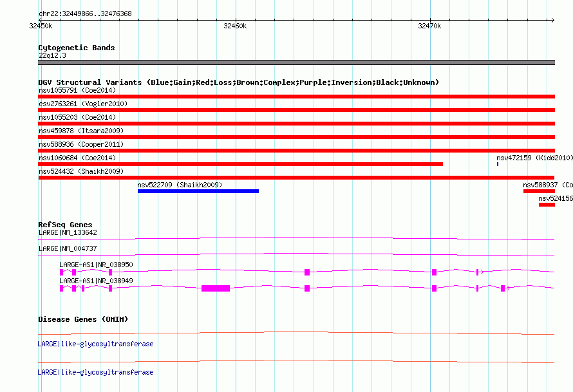Select nsv588936 (Cooper2011) variant label
This screenshot has height=392, width=573.
click(81, 144)
